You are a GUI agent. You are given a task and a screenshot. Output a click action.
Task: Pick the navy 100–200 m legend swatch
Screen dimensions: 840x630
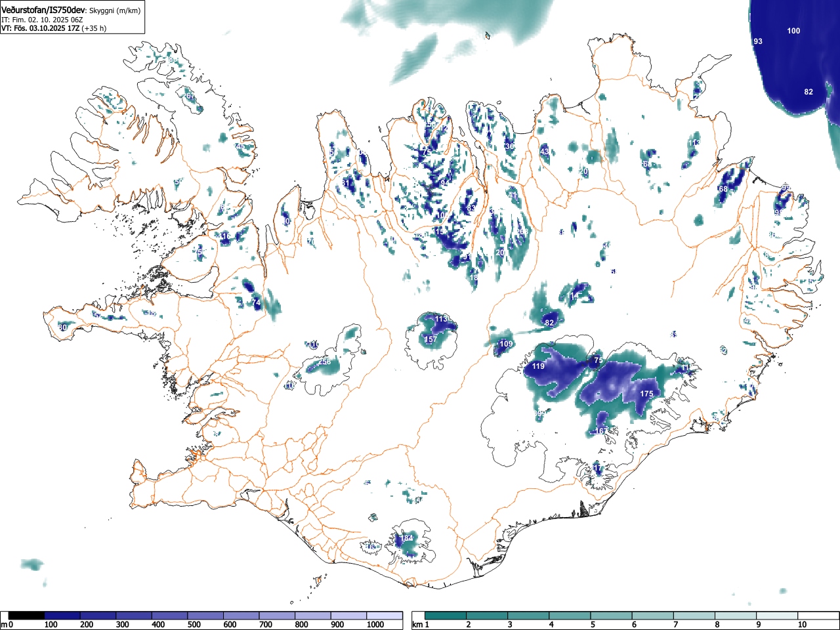[62, 616]
